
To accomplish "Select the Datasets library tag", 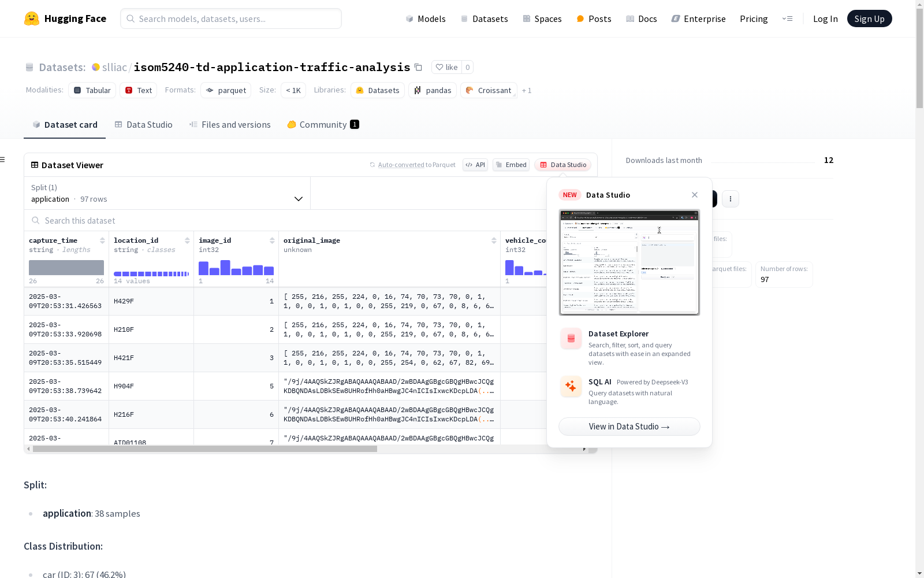I will 378,90.
